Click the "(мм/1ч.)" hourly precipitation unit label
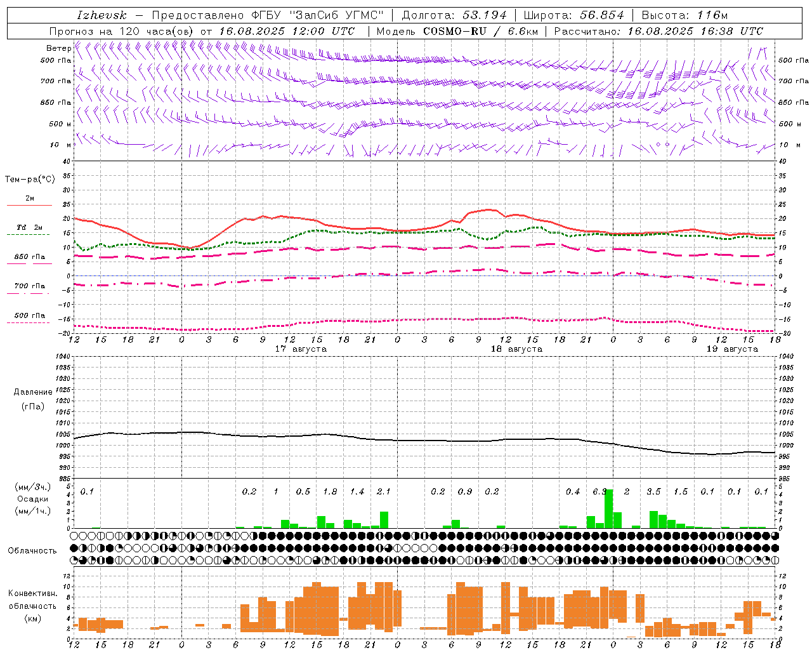812x650 pixels. tap(33, 511)
